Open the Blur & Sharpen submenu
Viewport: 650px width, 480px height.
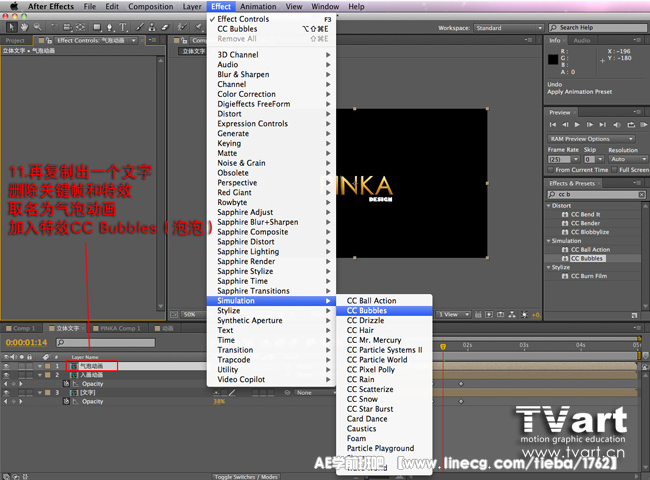pyautogui.click(x=271, y=75)
